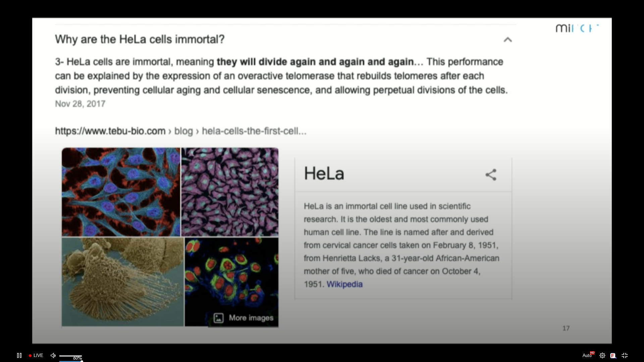Open the beige electron microscope cell image
Screen dimensions: 644x362
123,282
